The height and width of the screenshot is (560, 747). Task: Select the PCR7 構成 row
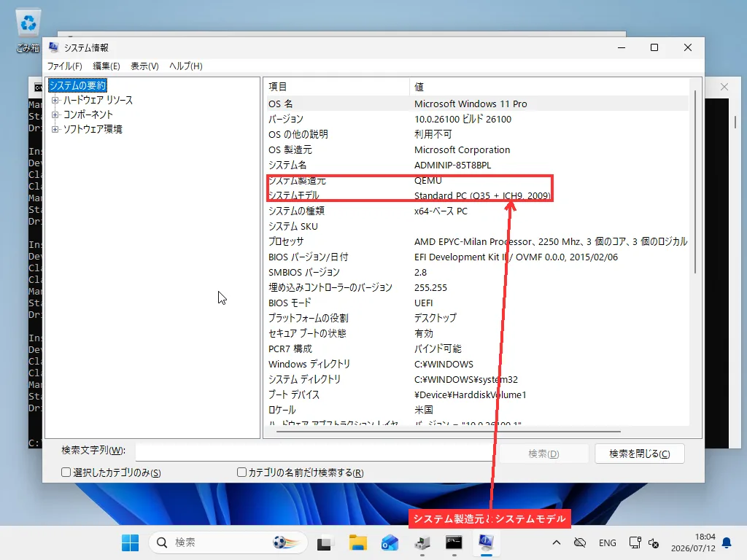coord(476,349)
